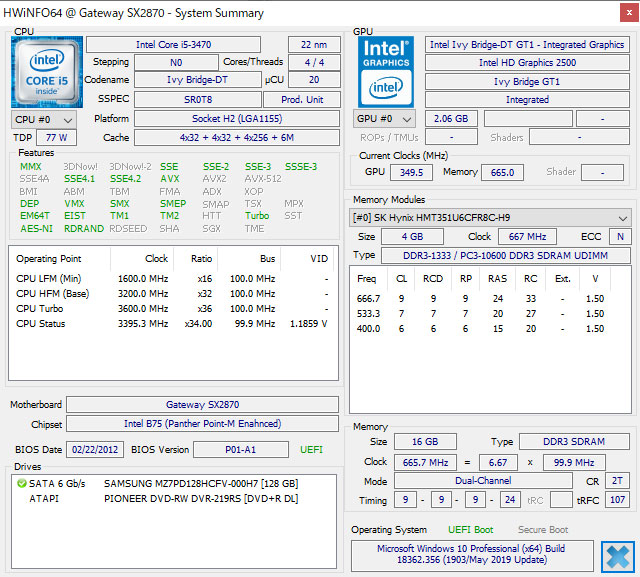Viewport: 640px width, 577px height.
Task: Click the Dual-Channel mode field
Action: pyautogui.click(x=483, y=481)
